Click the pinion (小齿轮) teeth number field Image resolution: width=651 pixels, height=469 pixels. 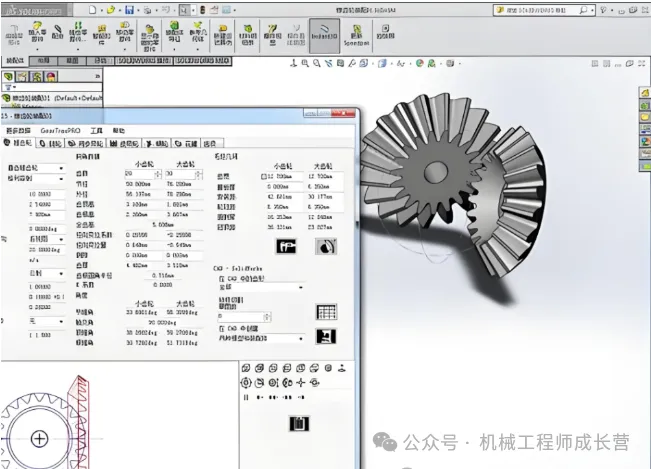click(x=140, y=174)
